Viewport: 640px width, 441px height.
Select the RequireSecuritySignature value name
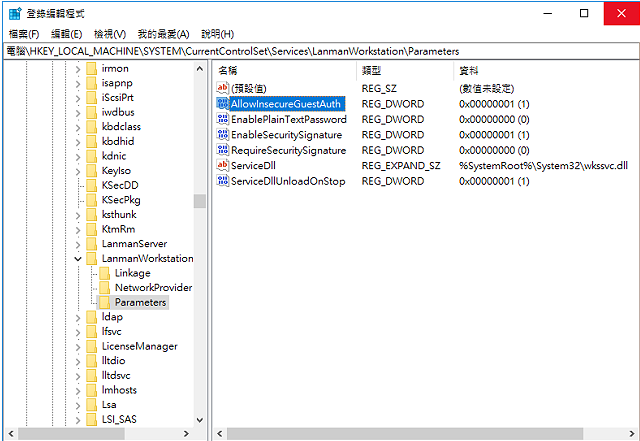288,150
